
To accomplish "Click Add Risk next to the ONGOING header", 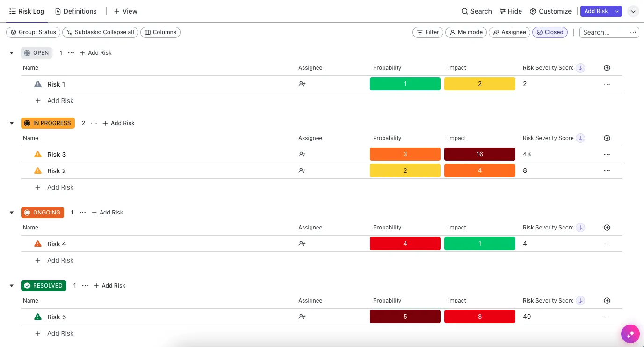I will pyautogui.click(x=107, y=213).
